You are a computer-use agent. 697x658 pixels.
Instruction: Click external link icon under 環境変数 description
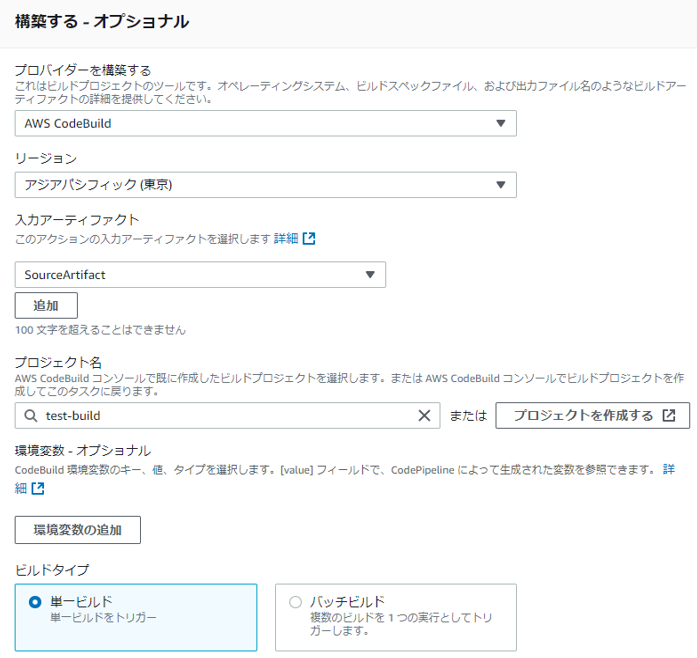[x=38, y=489]
